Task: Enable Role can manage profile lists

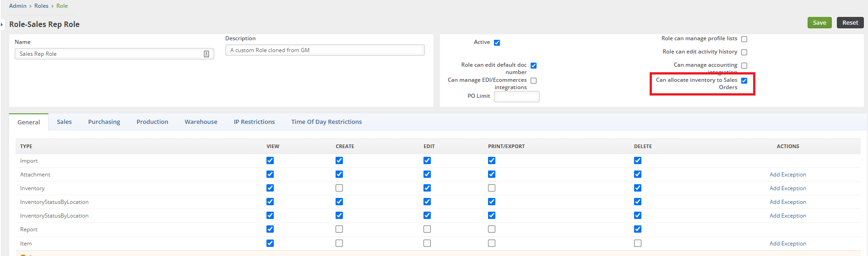Action: tap(744, 39)
